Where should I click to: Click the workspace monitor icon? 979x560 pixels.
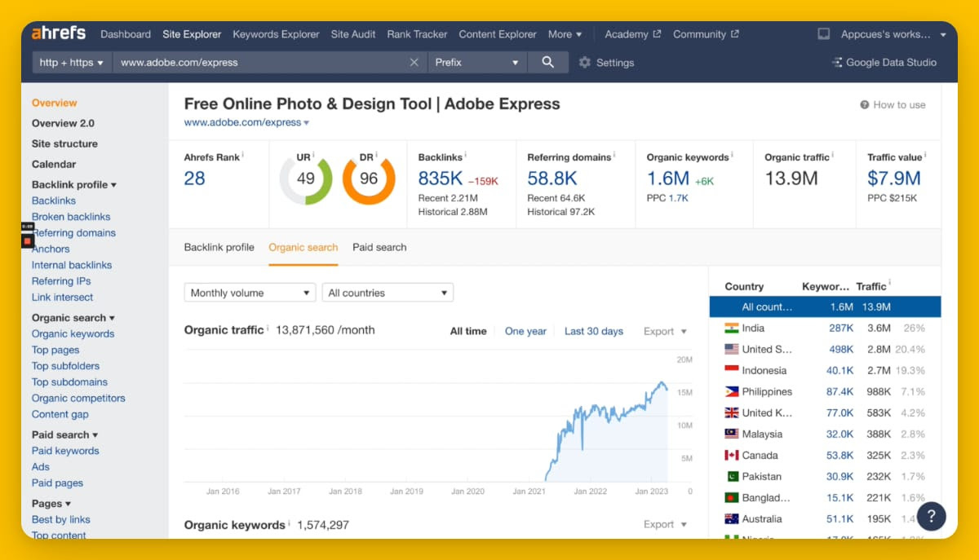pyautogui.click(x=824, y=34)
